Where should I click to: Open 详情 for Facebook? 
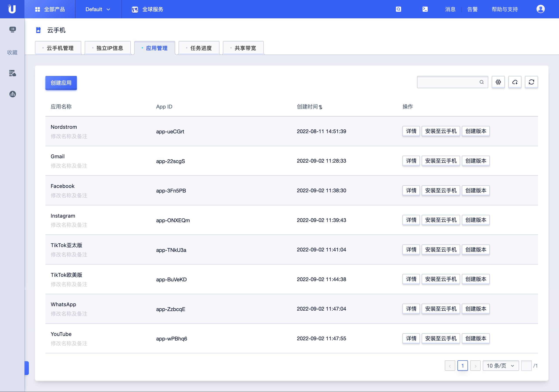(411, 191)
